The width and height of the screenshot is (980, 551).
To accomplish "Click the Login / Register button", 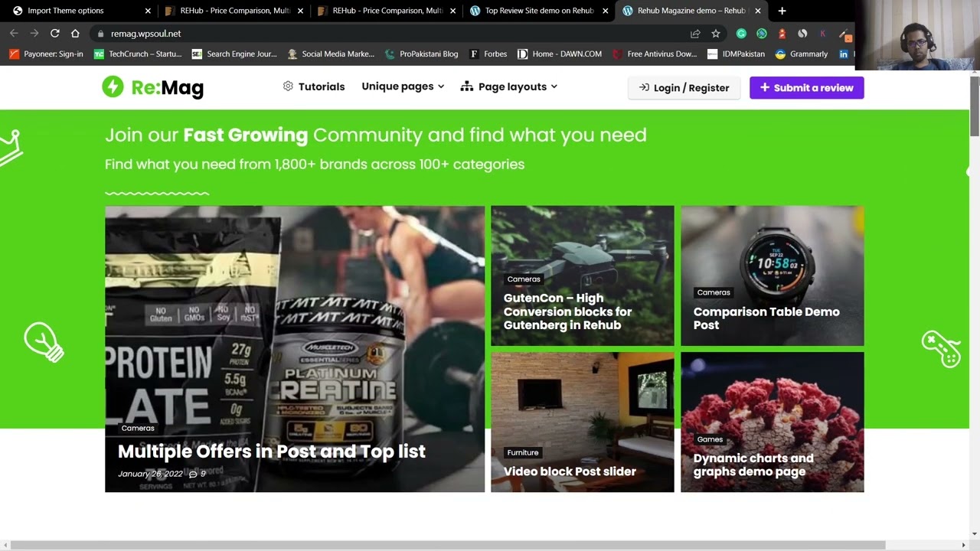I will [x=684, y=87].
